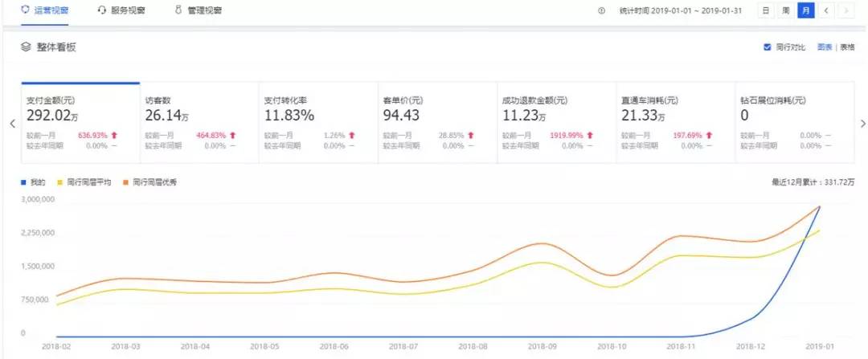The image size is (868, 359).
Task: Click the 197.69% increase figure
Action: (x=687, y=135)
